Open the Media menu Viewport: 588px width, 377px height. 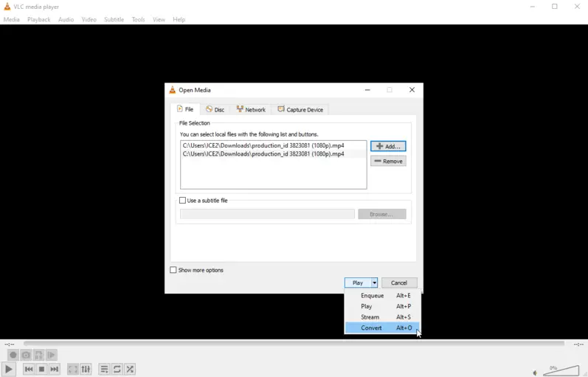pyautogui.click(x=11, y=19)
